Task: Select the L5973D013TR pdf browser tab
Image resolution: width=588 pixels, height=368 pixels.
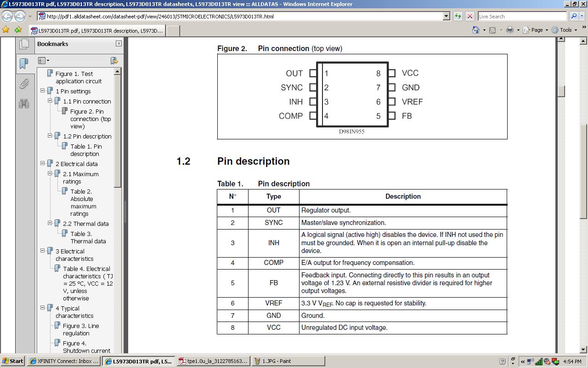Action: (x=96, y=31)
